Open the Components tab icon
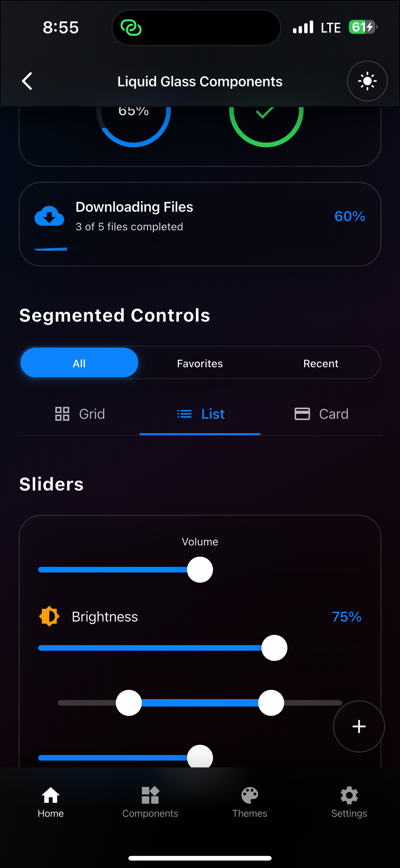Screen dimensions: 400x868 point(150,795)
